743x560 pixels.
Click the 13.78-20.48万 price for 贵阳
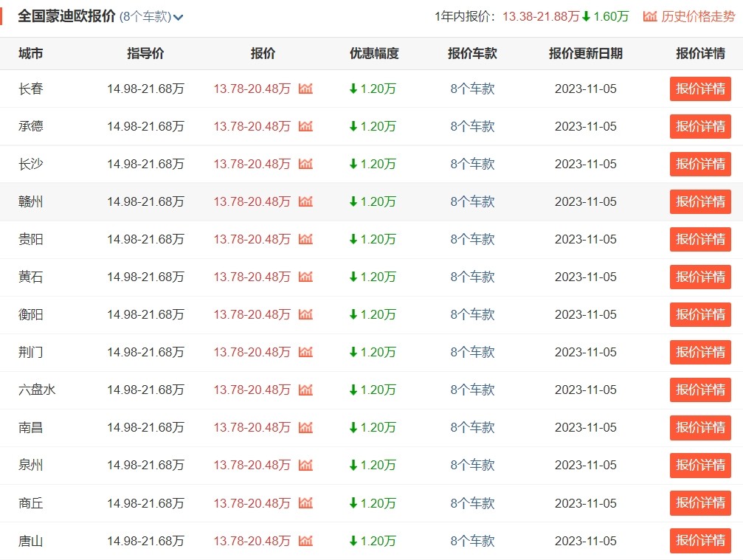tap(252, 239)
